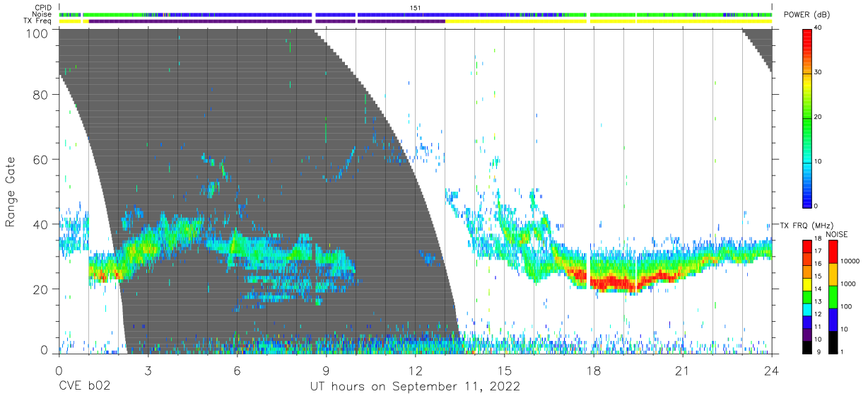Click the 9 MHz tick label
The width and height of the screenshot is (868, 401).
click(817, 351)
